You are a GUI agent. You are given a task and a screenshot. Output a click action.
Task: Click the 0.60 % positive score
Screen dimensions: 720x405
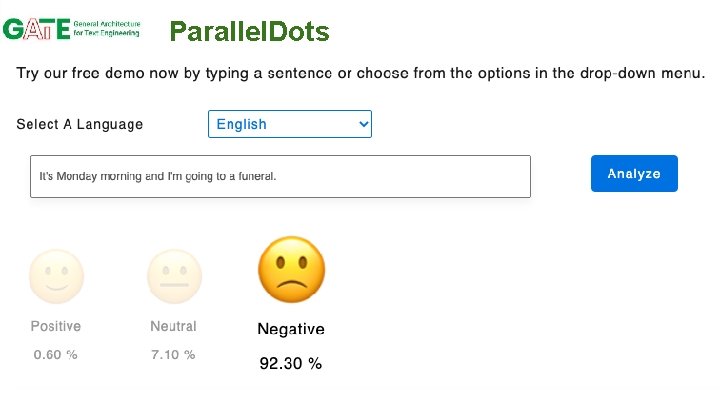(56, 355)
